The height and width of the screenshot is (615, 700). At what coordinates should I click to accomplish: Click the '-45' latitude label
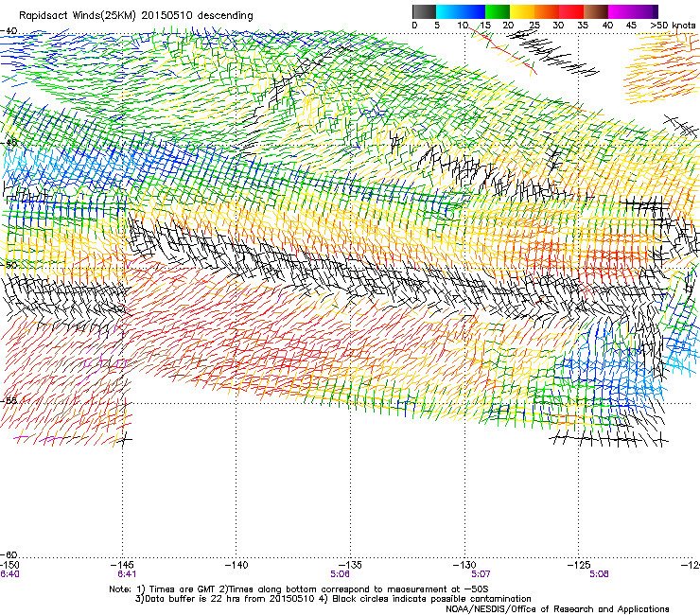point(9,143)
